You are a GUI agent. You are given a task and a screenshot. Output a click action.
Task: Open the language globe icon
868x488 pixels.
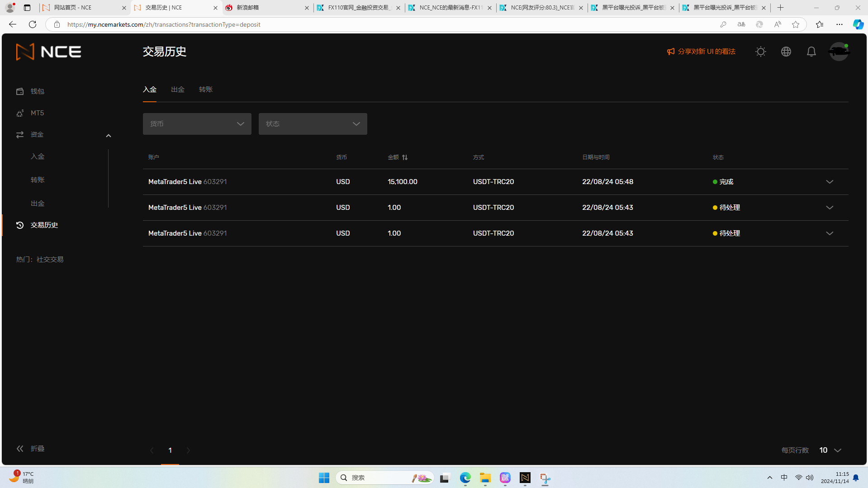(x=786, y=52)
